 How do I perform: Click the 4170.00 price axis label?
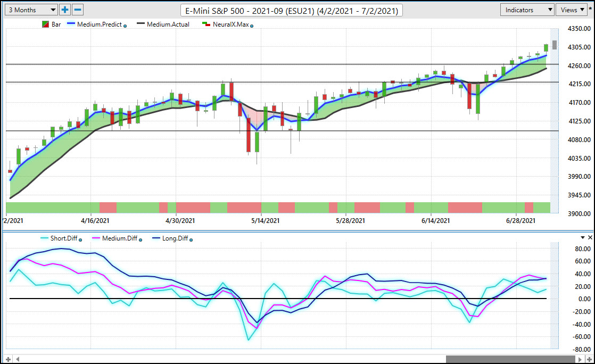point(579,103)
